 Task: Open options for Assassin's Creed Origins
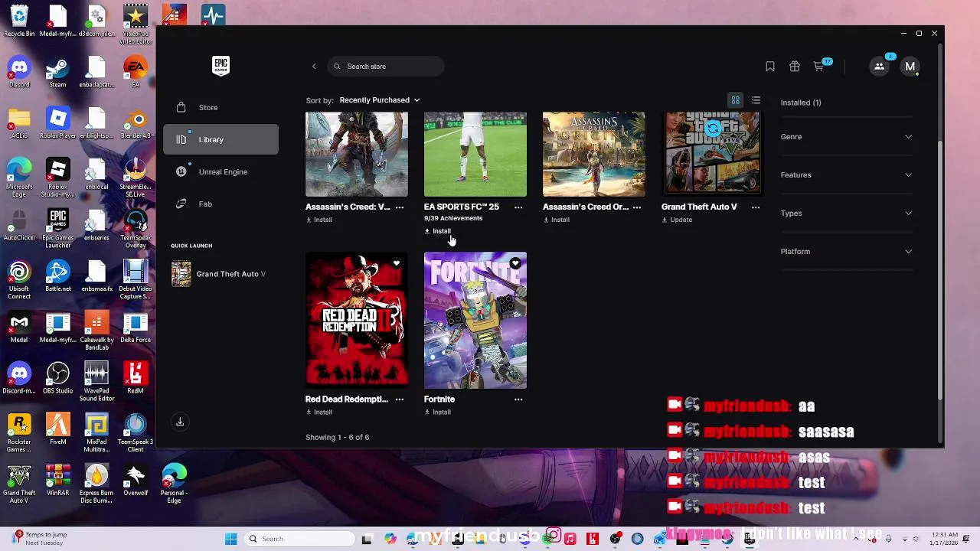[637, 207]
